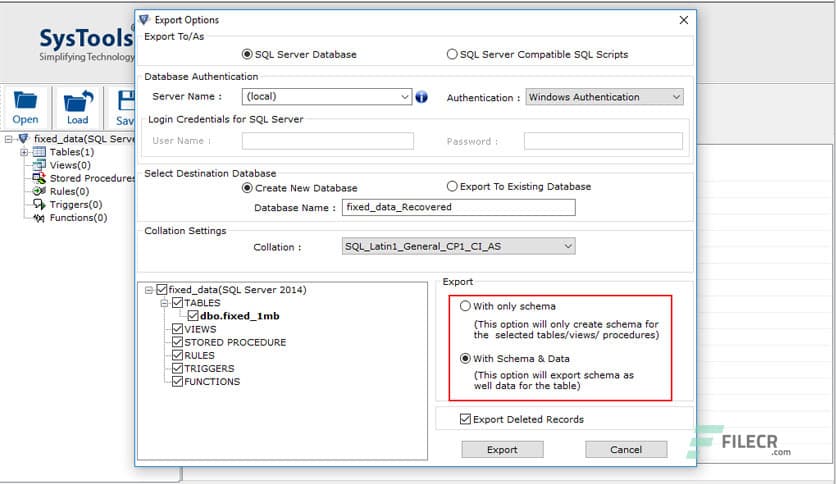Screen dimensions: 836x484
Task: Select the Triggers(0) icon in main tree
Action: pyautogui.click(x=39, y=204)
